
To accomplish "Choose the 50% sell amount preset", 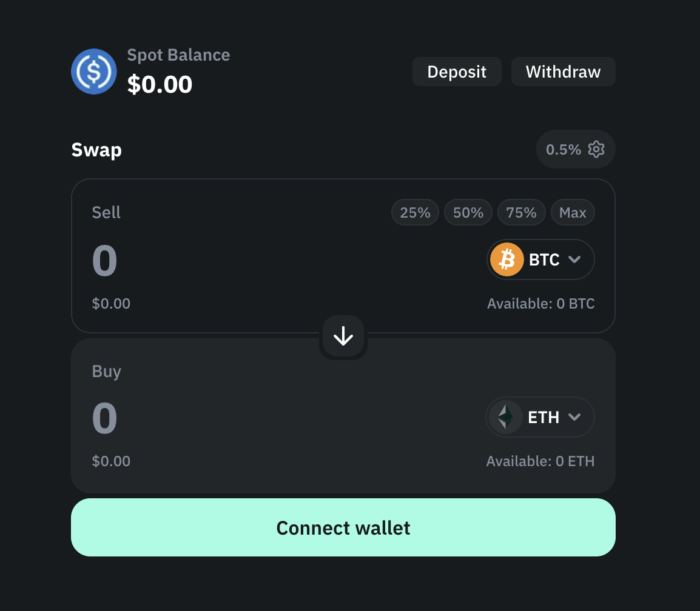I will click(x=468, y=213).
